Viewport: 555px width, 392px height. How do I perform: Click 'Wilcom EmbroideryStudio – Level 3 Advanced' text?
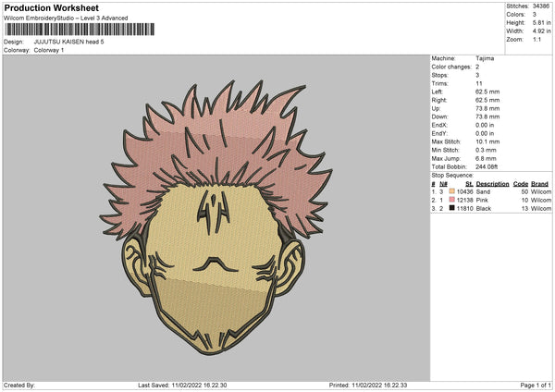[x=66, y=18]
